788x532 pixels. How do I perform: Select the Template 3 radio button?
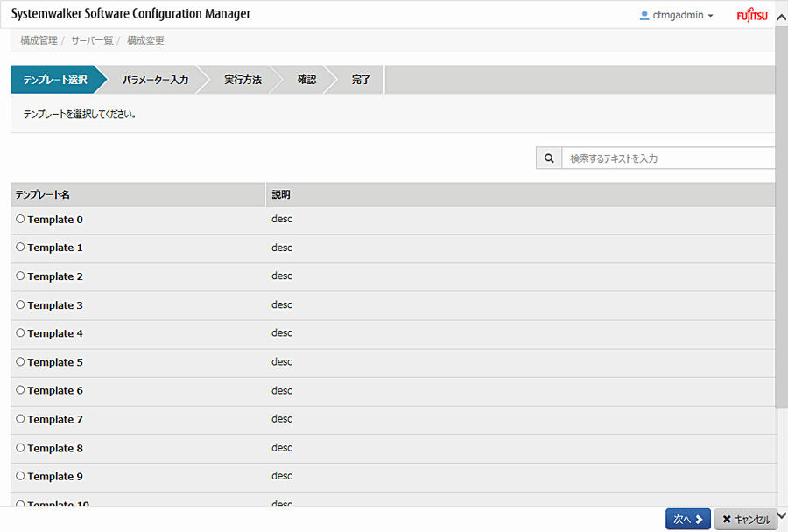(20, 304)
